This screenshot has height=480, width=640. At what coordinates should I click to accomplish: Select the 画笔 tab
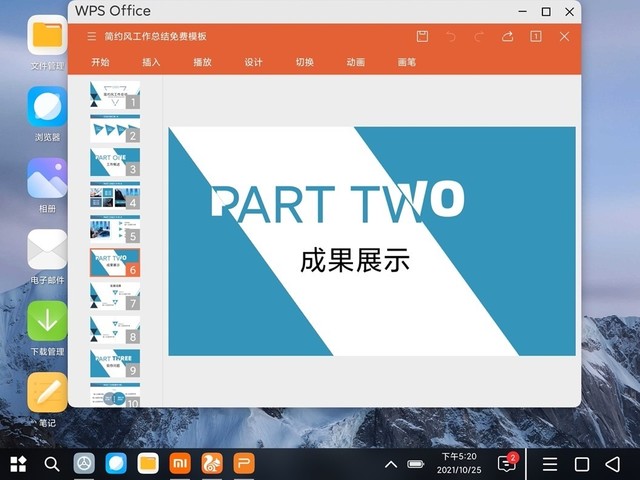click(407, 62)
